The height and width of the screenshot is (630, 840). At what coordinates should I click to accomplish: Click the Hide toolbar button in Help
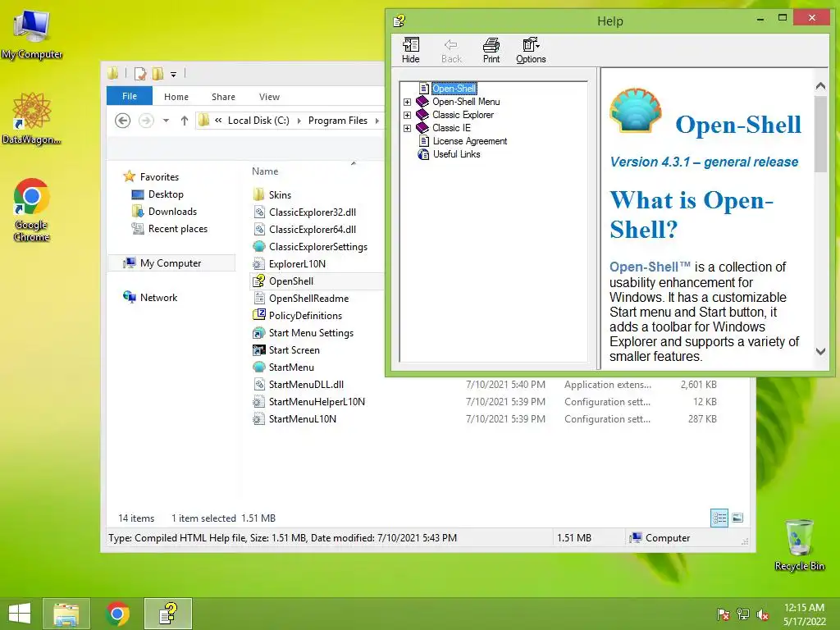pos(410,50)
